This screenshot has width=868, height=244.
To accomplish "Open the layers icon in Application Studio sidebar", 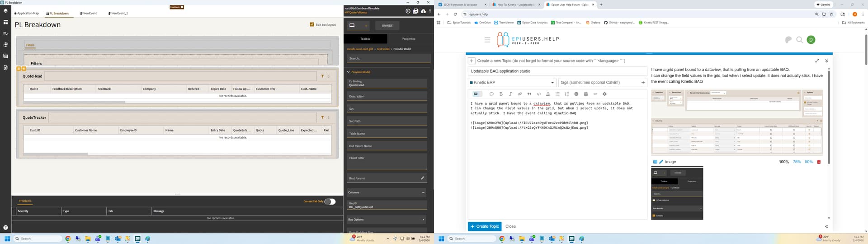I will pyautogui.click(x=5, y=10).
